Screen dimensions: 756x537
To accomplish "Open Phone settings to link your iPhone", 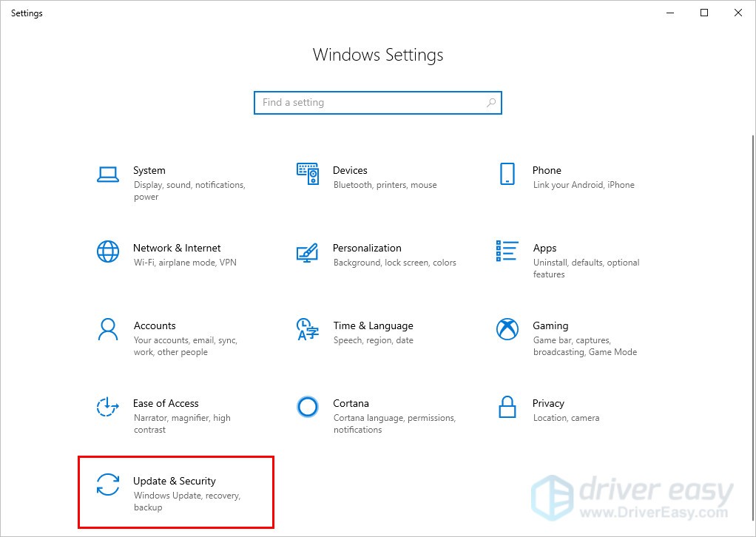I will (x=507, y=174).
